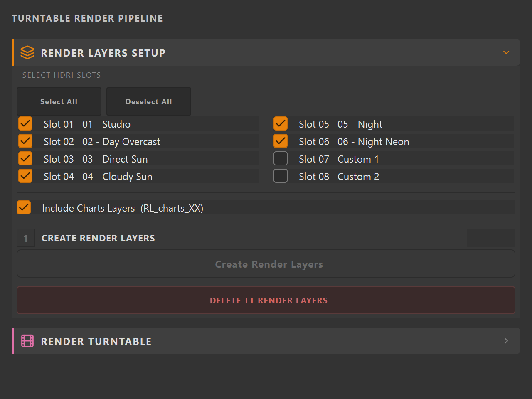Screen dimensions: 532x399
Task: Click Delete TT Render Layers button
Action: [x=266, y=300]
